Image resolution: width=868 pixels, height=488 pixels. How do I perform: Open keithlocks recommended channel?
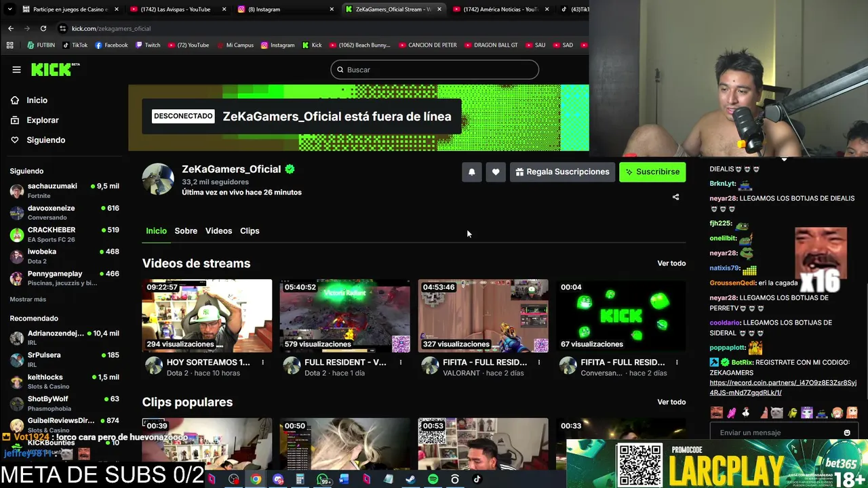pos(64,382)
